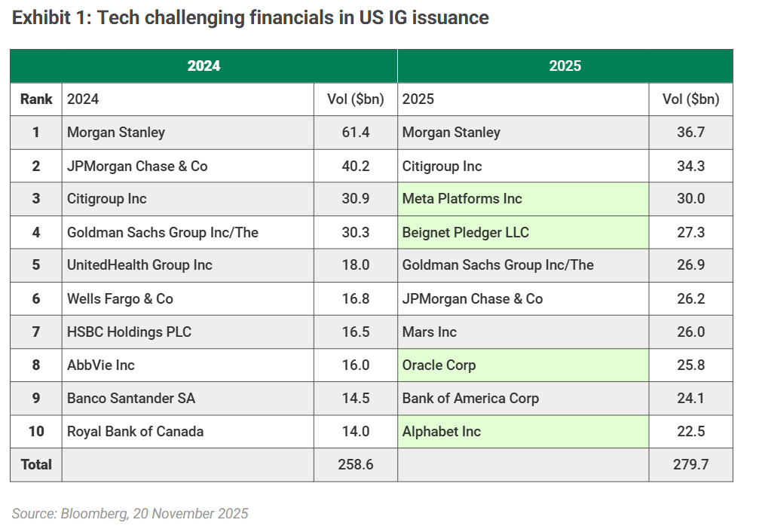Click the green 2024 header band
This screenshot has width=759, height=532.
pos(204,66)
